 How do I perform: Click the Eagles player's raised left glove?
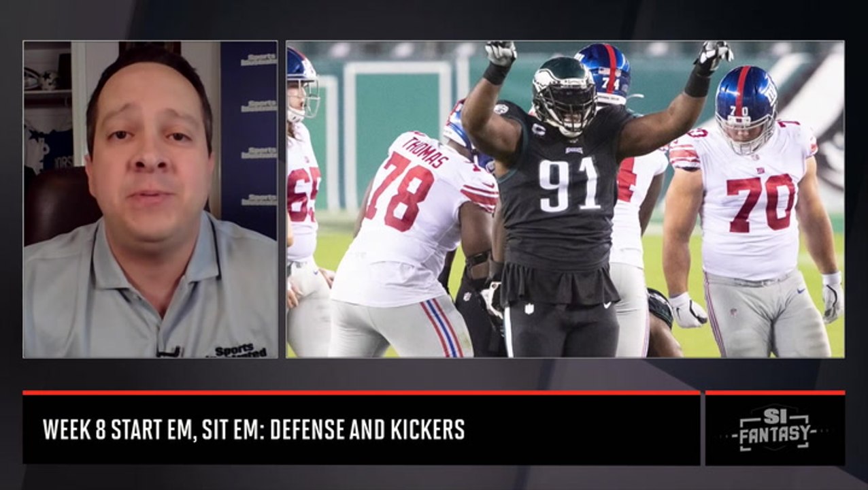coord(712,56)
